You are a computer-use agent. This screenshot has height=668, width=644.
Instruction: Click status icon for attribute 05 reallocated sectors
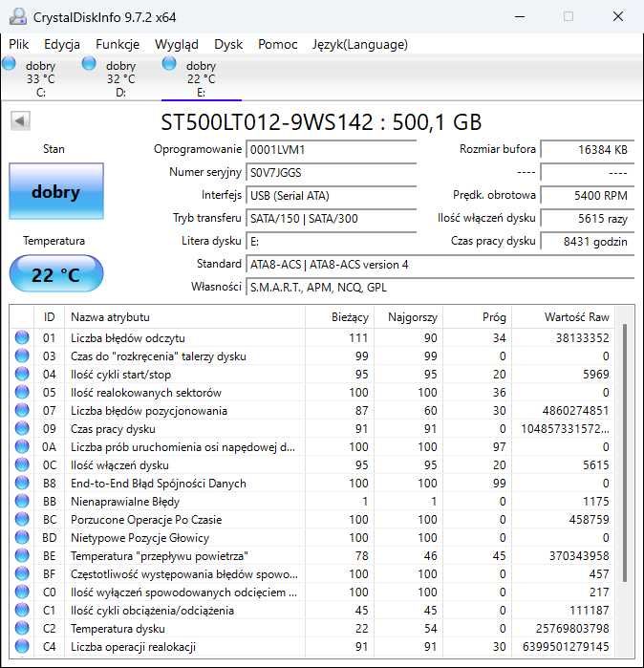click(x=22, y=392)
